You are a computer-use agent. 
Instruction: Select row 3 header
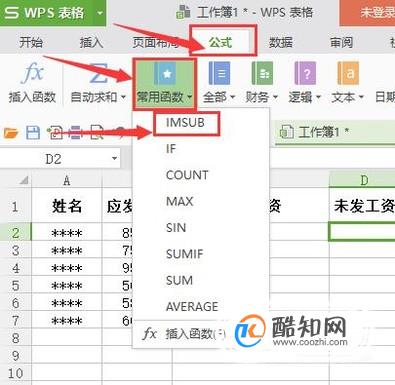click(x=15, y=250)
